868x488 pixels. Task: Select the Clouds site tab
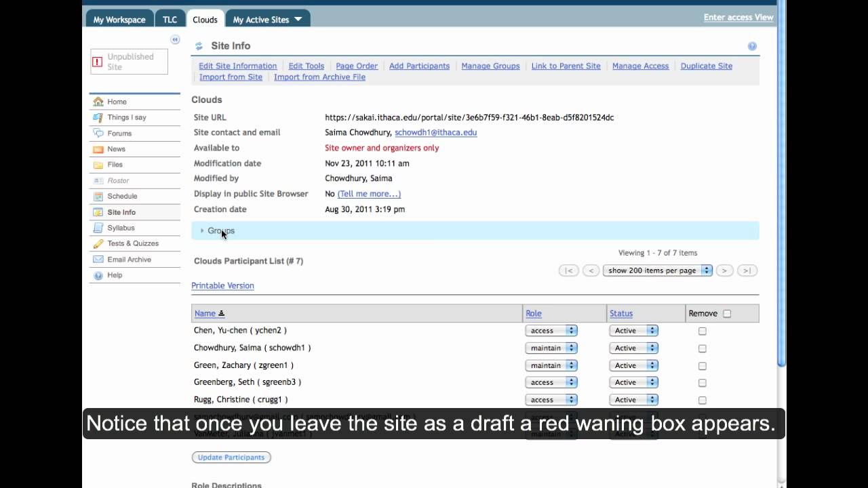205,20
